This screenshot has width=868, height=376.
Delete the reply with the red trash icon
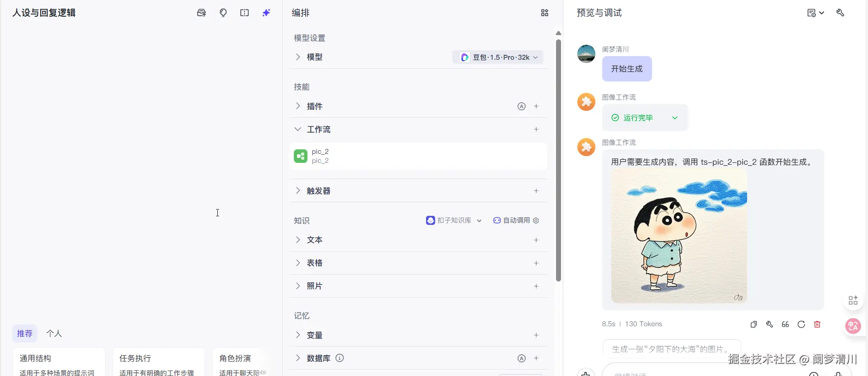pyautogui.click(x=817, y=324)
